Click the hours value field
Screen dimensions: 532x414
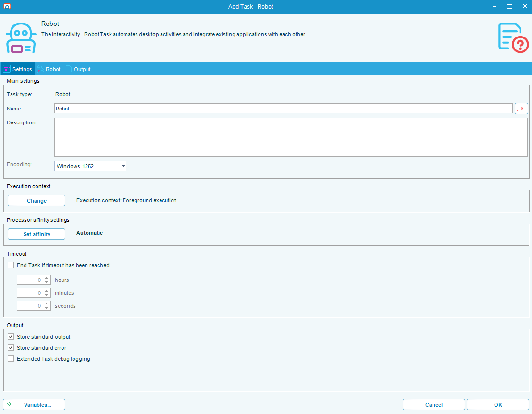(x=30, y=280)
